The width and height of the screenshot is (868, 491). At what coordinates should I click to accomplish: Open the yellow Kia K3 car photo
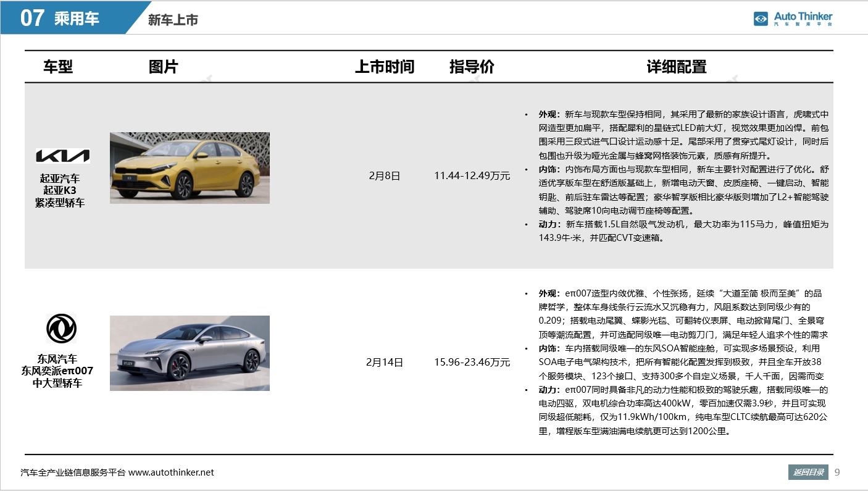pos(190,168)
